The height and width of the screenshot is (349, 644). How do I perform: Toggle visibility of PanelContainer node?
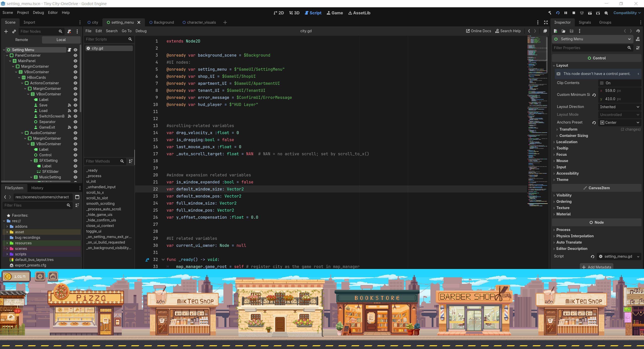coord(75,55)
